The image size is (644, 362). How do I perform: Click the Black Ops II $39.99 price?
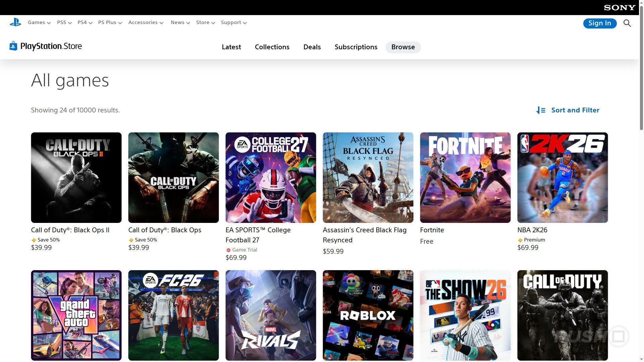tap(41, 248)
